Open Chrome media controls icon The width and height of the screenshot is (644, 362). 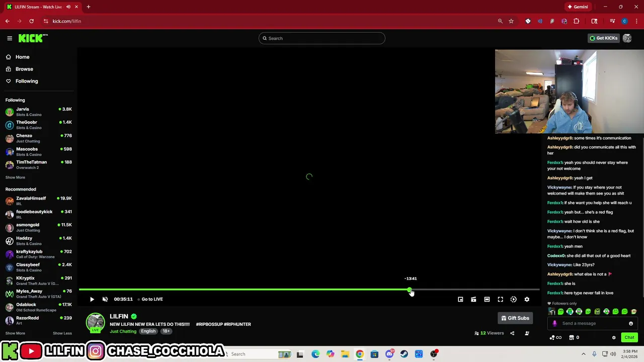(612, 21)
